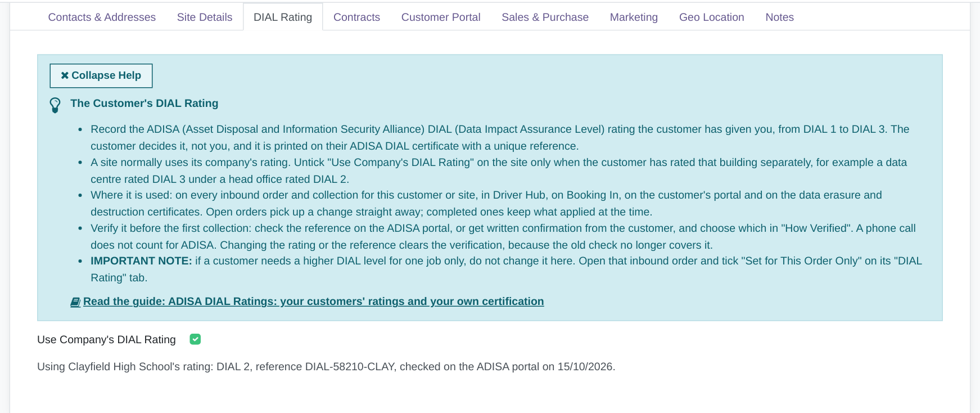The image size is (980, 413).
Task: Open the Geo Location tab
Action: click(x=711, y=17)
